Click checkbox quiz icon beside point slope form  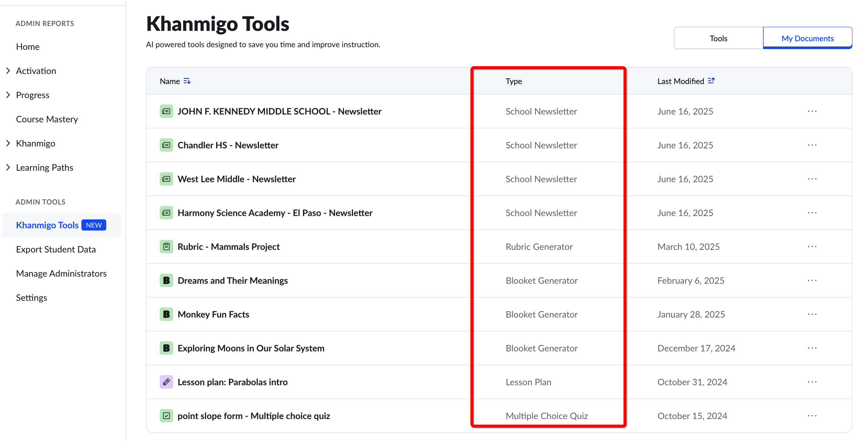pyautogui.click(x=166, y=416)
